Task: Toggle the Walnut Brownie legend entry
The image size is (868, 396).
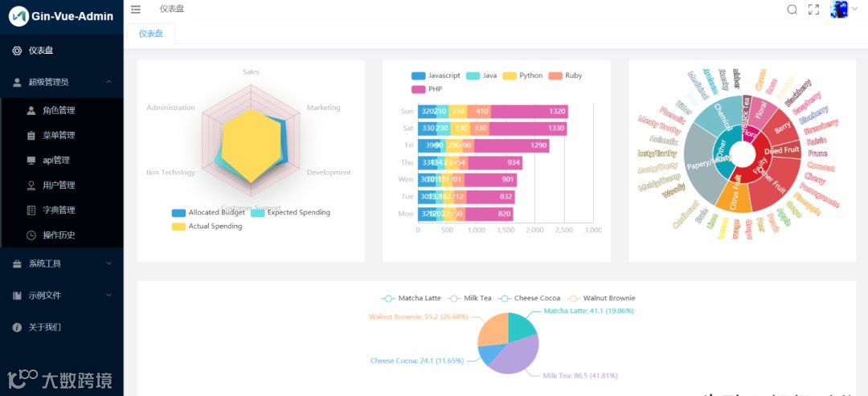Action: coord(601,298)
